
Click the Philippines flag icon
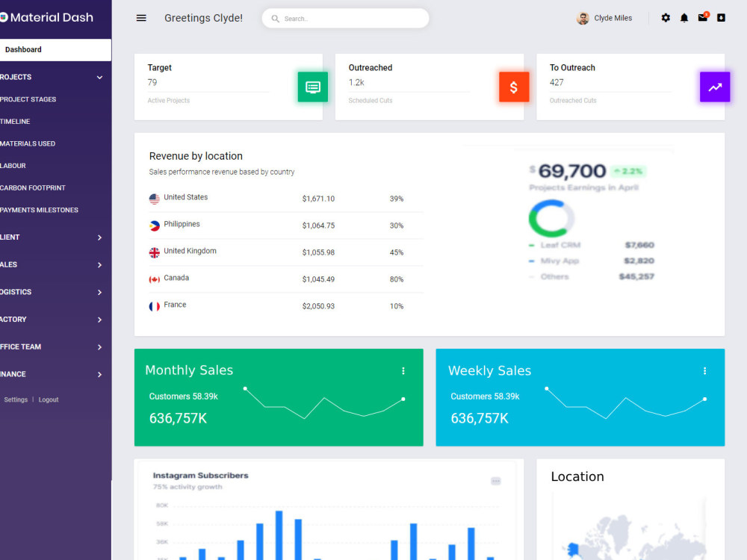tap(155, 225)
